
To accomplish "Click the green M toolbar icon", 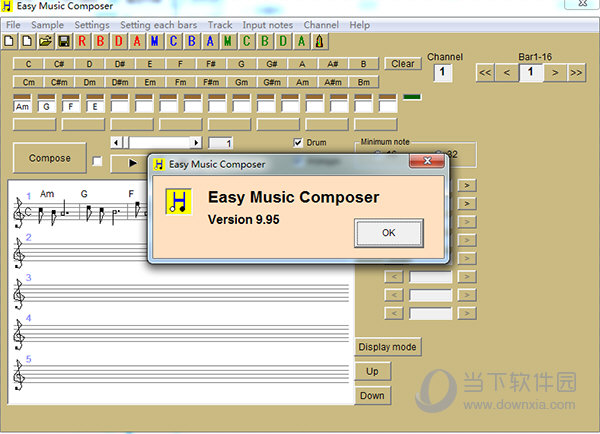I will pyautogui.click(x=228, y=41).
